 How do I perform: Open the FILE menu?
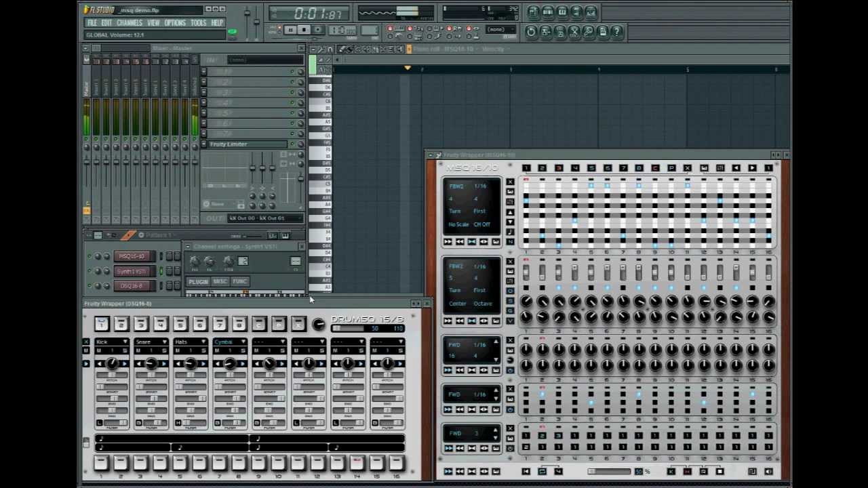[x=92, y=22]
